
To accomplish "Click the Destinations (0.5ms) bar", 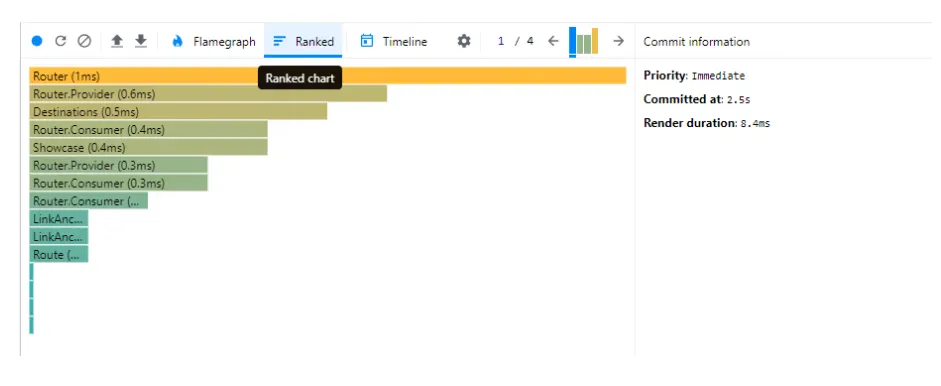I will (178, 112).
